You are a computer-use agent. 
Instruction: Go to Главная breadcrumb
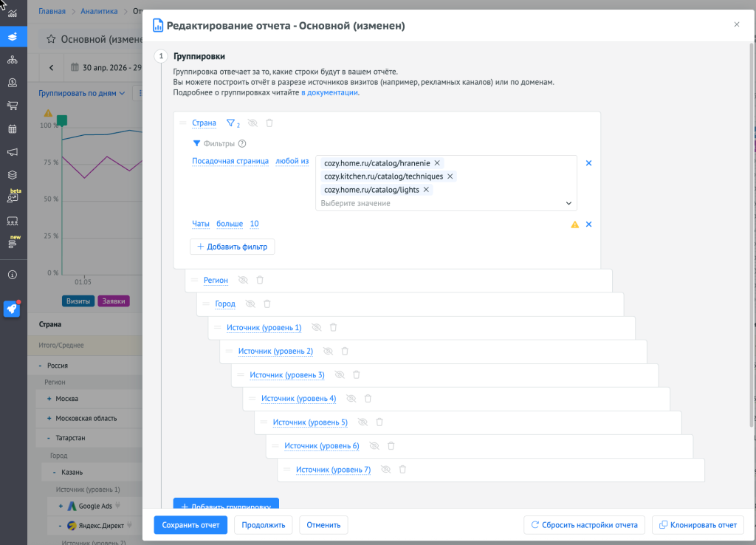click(x=52, y=11)
